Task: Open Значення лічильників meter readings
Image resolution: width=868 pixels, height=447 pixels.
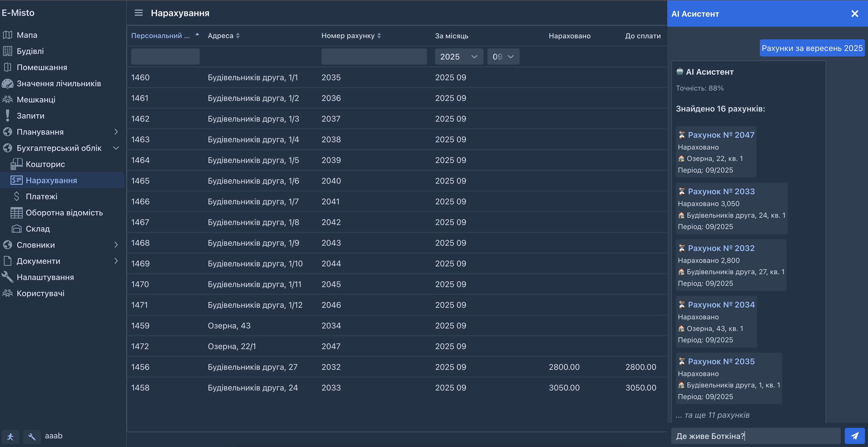Action: [59, 83]
